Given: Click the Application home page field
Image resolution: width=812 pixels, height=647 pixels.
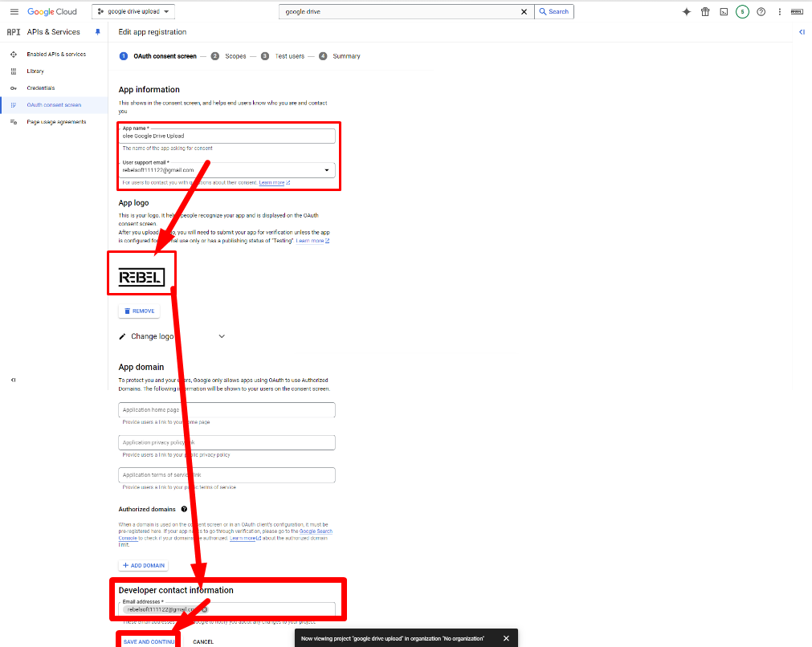Looking at the screenshot, I should (x=226, y=409).
